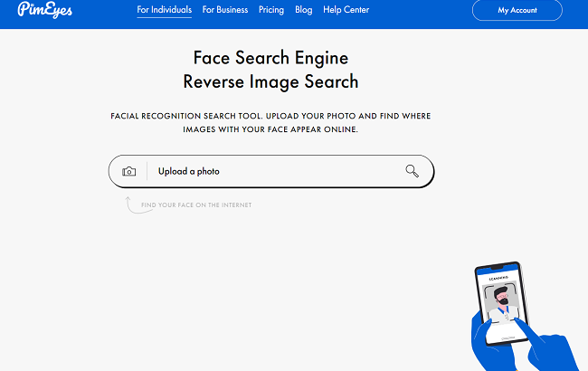Click the Upload a photo field
The height and width of the screenshot is (371, 588).
[271, 171]
